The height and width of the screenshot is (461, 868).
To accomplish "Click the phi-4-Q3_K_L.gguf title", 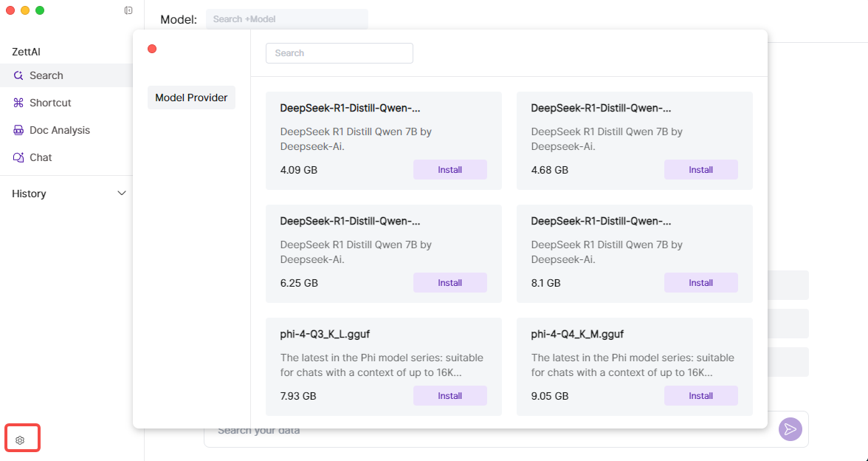I will (x=325, y=334).
